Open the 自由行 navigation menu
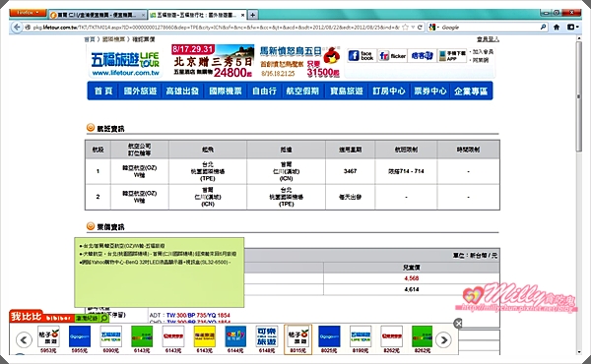This screenshot has width=591, height=364. 264,91
